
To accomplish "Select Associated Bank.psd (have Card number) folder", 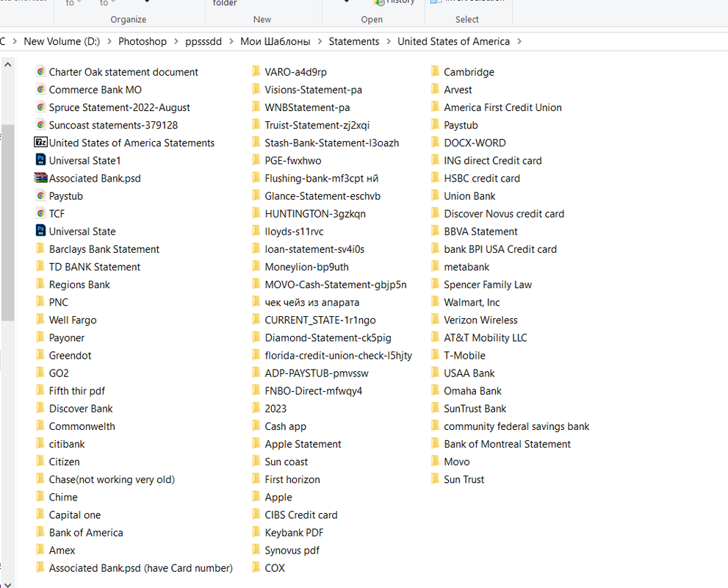I will (141, 568).
